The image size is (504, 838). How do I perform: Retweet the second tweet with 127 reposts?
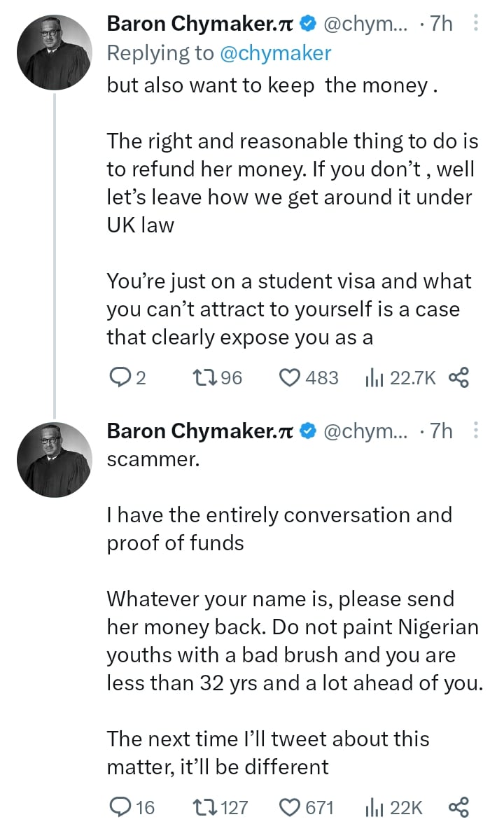click(x=202, y=807)
